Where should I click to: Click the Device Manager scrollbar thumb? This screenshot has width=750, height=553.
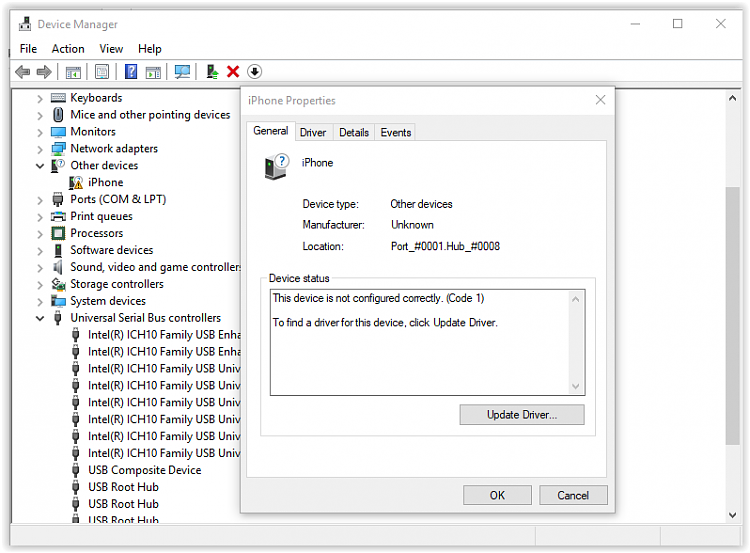732,316
